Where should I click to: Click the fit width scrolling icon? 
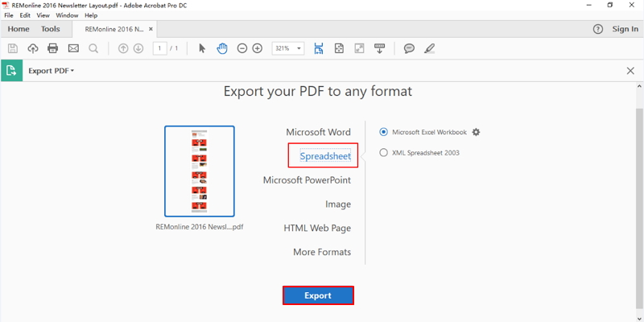[319, 48]
